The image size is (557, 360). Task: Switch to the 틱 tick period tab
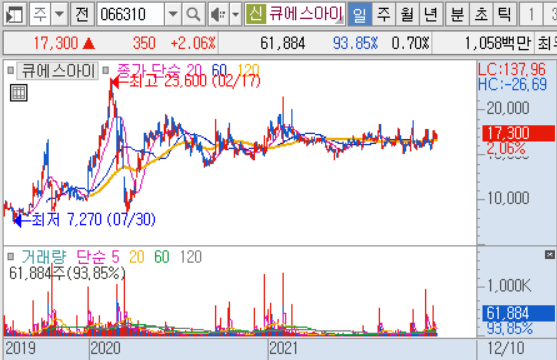504,15
